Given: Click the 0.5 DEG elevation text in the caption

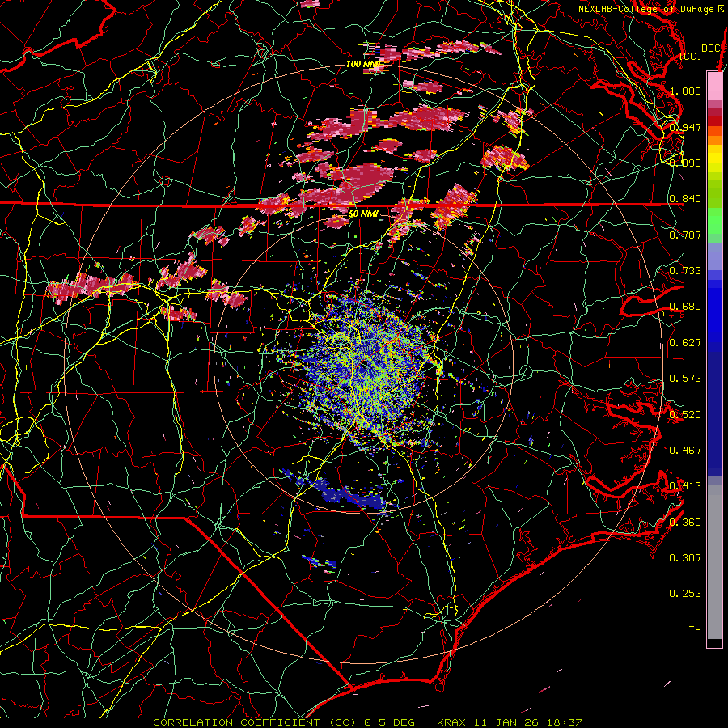Looking at the screenshot, I should [391, 722].
